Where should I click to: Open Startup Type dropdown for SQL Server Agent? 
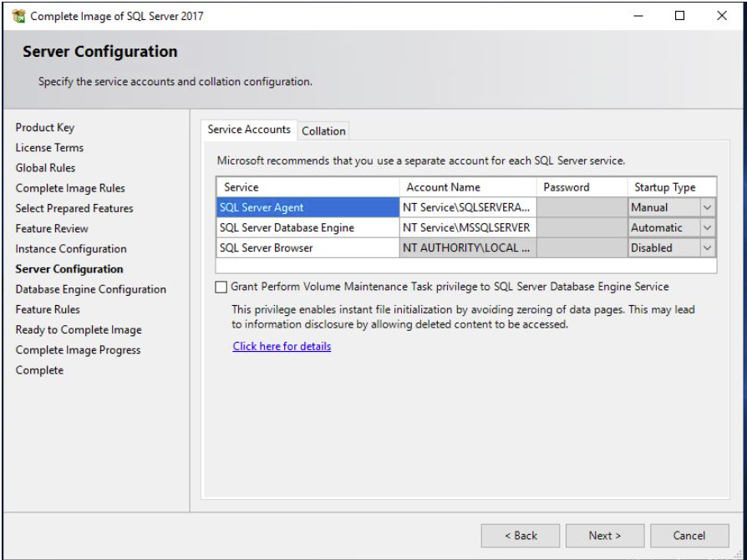pyautogui.click(x=707, y=207)
